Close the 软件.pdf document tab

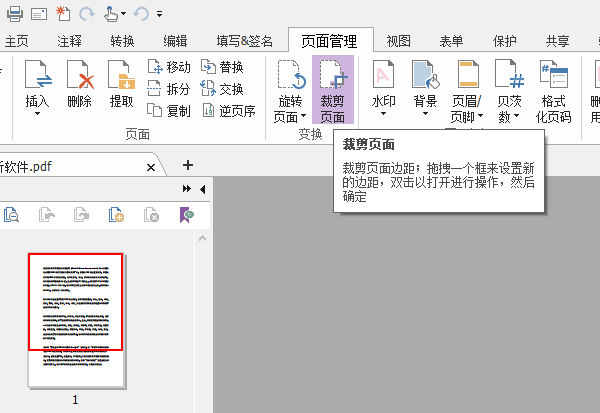151,167
